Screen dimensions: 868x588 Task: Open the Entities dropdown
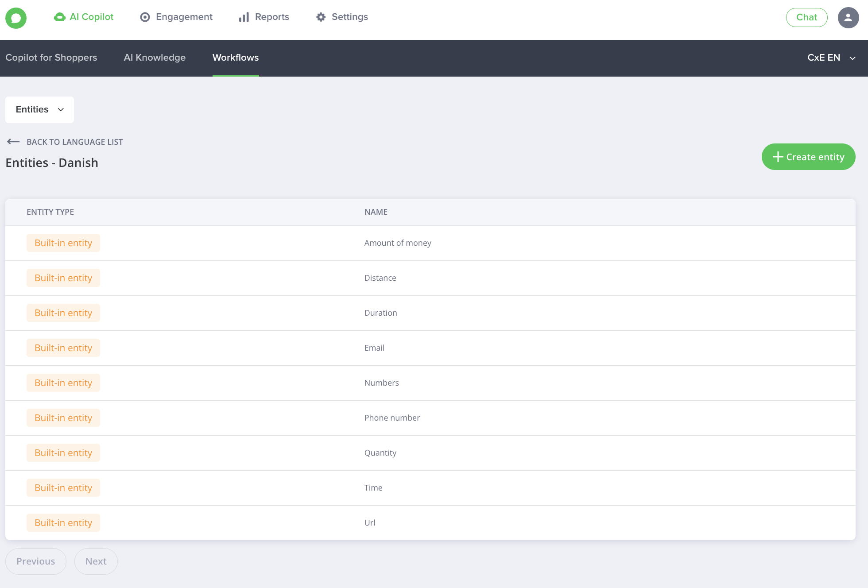point(39,109)
